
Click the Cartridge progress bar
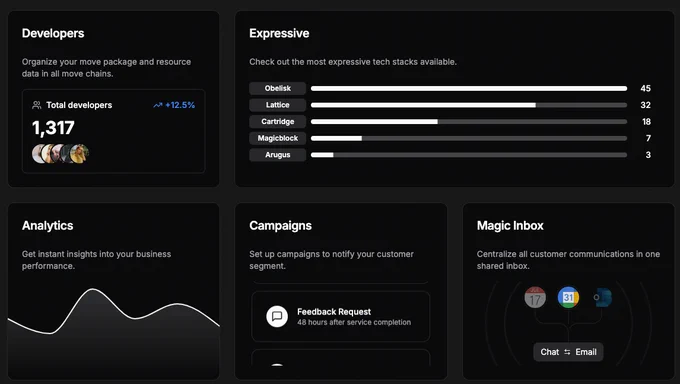pos(469,121)
